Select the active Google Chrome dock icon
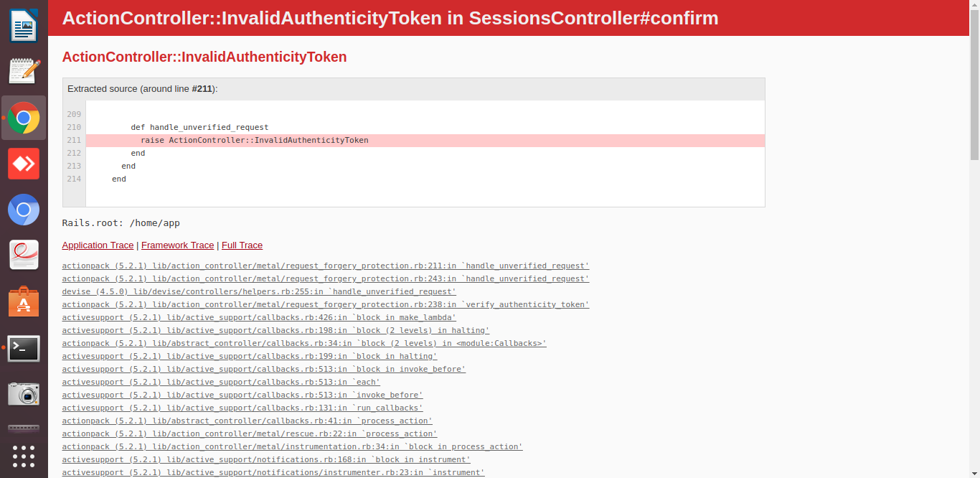 pyautogui.click(x=24, y=117)
